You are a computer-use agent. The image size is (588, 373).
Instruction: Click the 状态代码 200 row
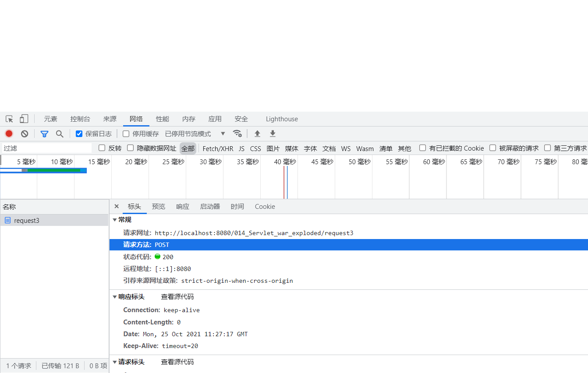click(x=349, y=257)
